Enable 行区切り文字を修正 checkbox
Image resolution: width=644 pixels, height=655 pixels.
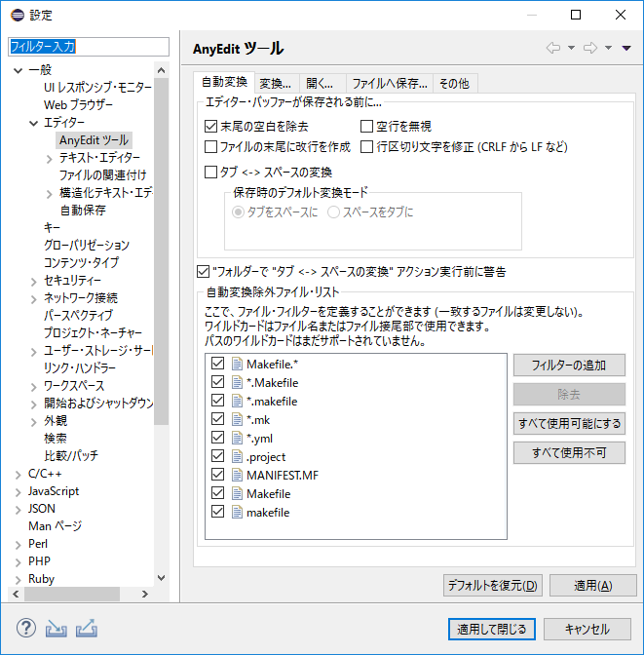366,146
